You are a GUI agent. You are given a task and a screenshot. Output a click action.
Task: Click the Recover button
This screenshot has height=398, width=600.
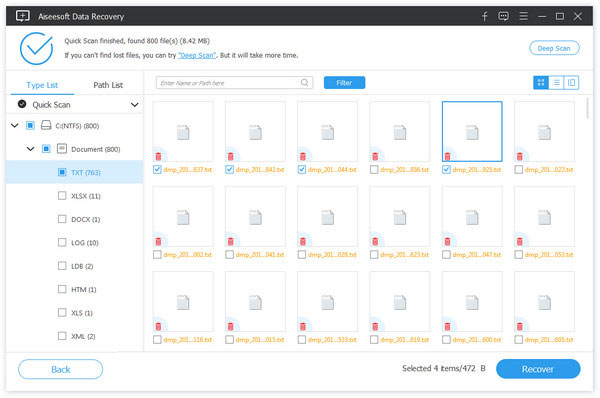tap(538, 369)
